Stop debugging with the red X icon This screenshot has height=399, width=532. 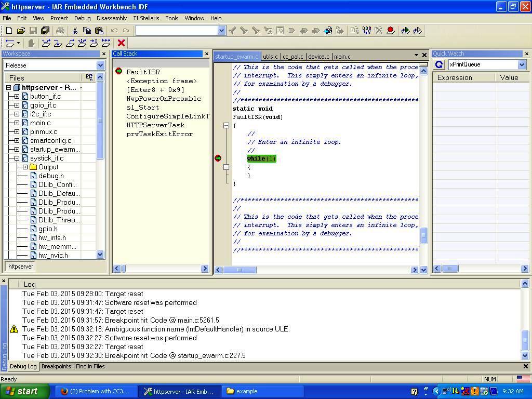[121, 43]
